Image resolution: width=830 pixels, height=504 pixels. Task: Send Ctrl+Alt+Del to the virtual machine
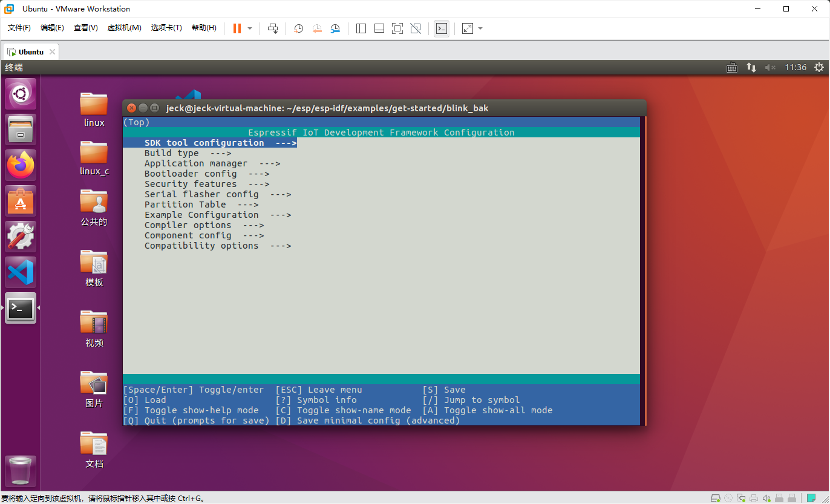point(273,28)
